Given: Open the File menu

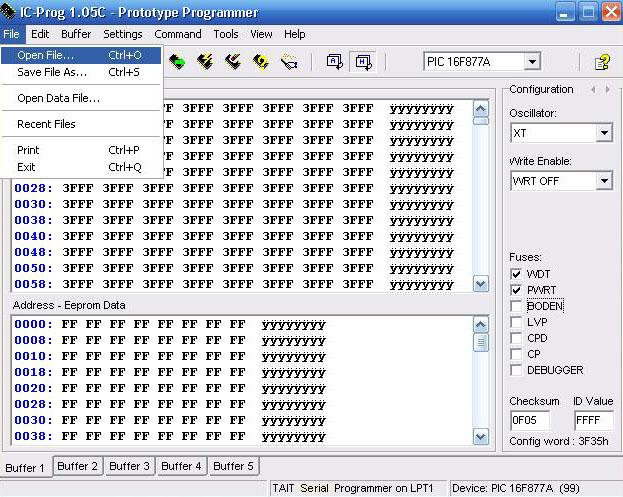Looking at the screenshot, I should [x=12, y=34].
